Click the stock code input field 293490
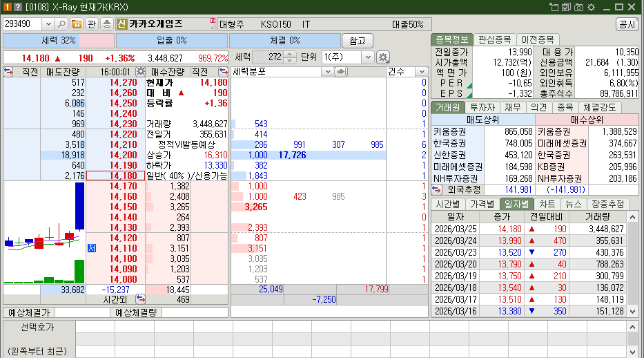Image resolution: width=644 pixels, height=358 pixels. [22, 24]
